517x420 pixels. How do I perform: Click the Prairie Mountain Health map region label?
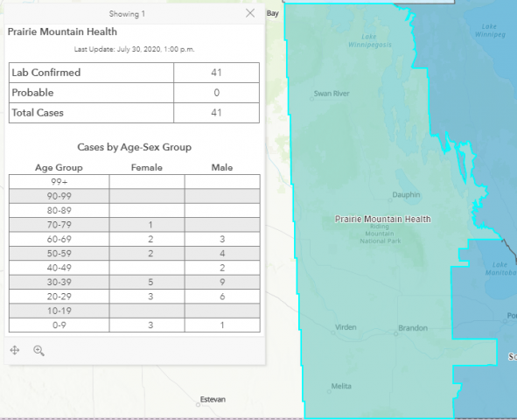coord(383,220)
